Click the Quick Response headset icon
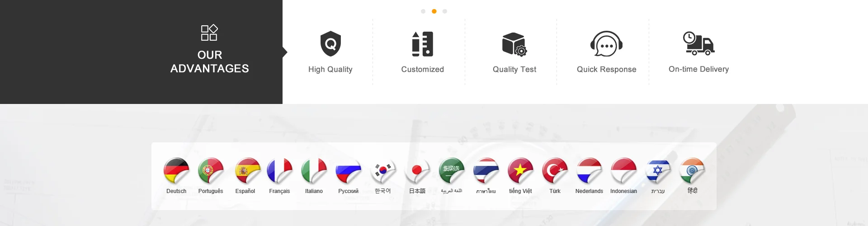 pos(606,44)
